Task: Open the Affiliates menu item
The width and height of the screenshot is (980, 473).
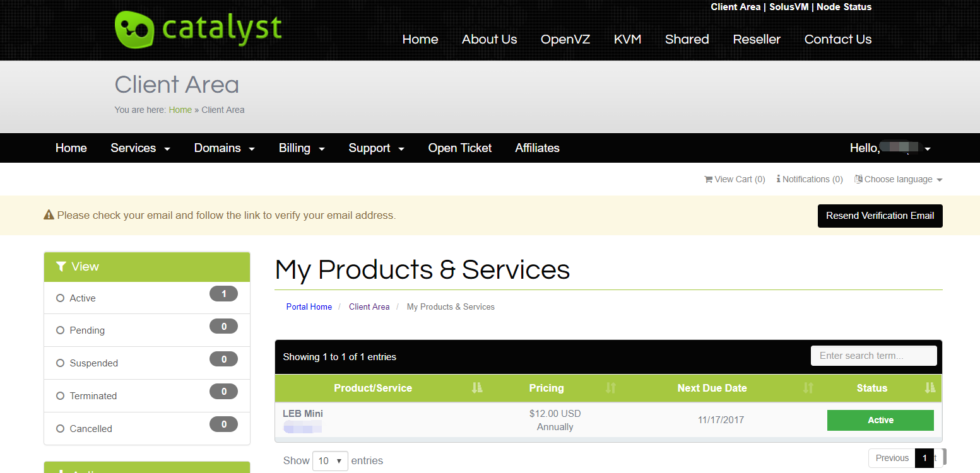Action: 538,148
